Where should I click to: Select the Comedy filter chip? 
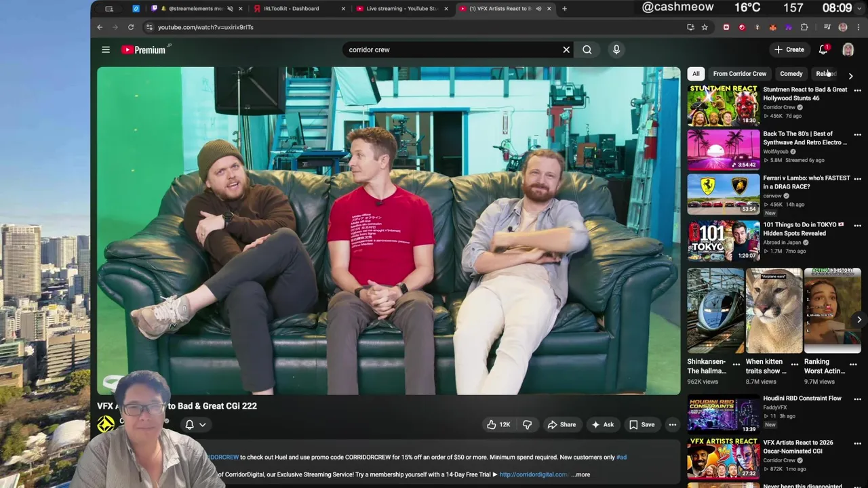pyautogui.click(x=791, y=74)
